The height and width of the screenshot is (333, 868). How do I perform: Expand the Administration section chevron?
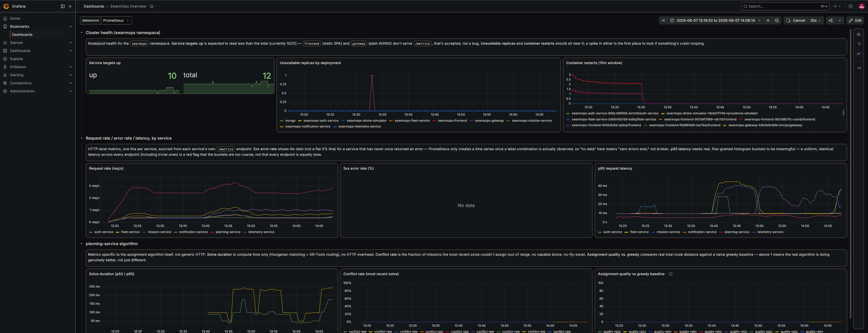[x=70, y=91]
